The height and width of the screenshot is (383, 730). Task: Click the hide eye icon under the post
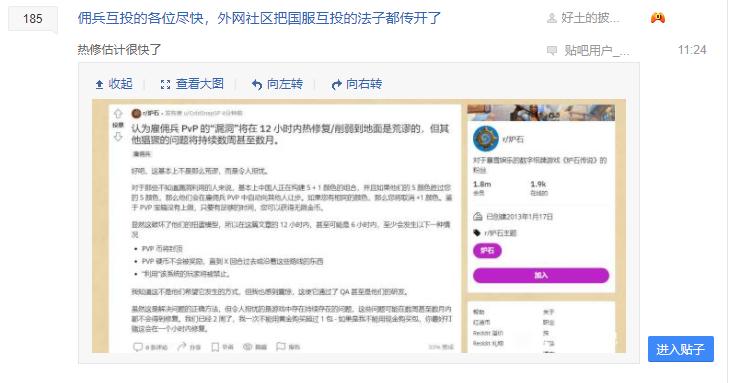coord(248,347)
